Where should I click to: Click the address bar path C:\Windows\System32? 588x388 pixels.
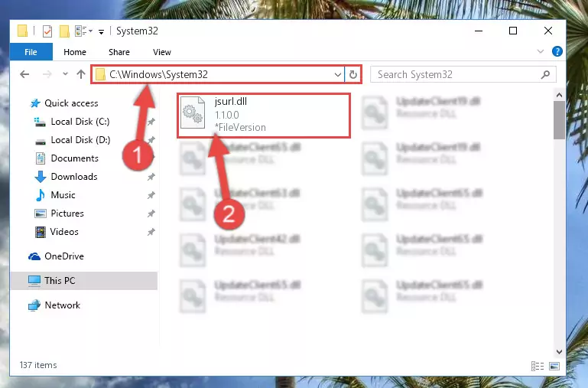tap(158, 75)
